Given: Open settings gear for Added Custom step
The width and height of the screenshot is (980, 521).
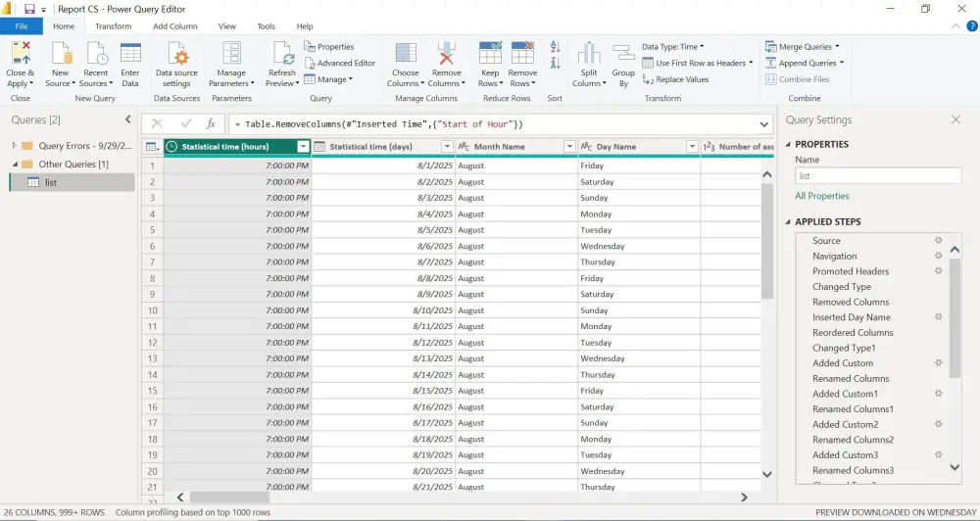Looking at the screenshot, I should click(938, 363).
